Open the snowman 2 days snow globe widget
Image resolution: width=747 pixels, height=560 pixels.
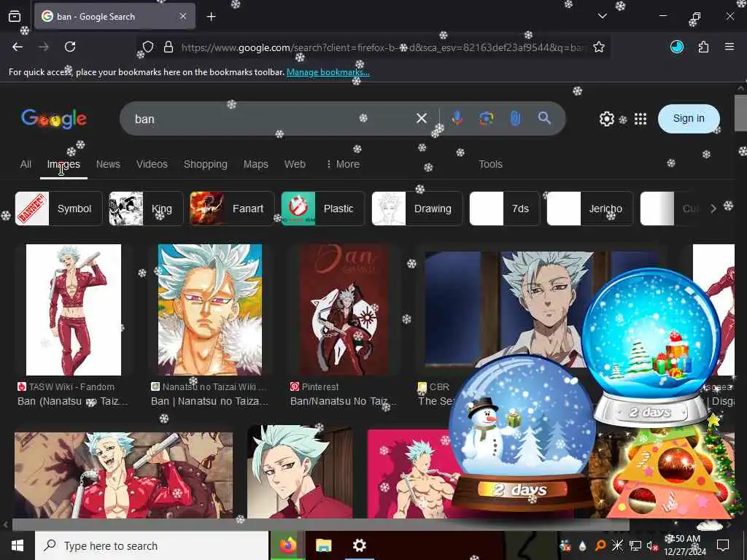[522, 433]
